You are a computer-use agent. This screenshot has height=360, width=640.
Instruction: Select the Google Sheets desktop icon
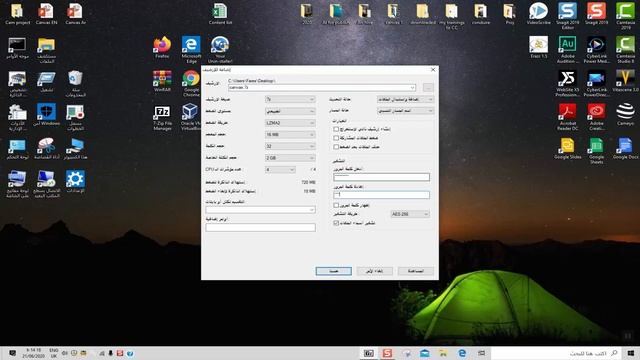point(596,151)
